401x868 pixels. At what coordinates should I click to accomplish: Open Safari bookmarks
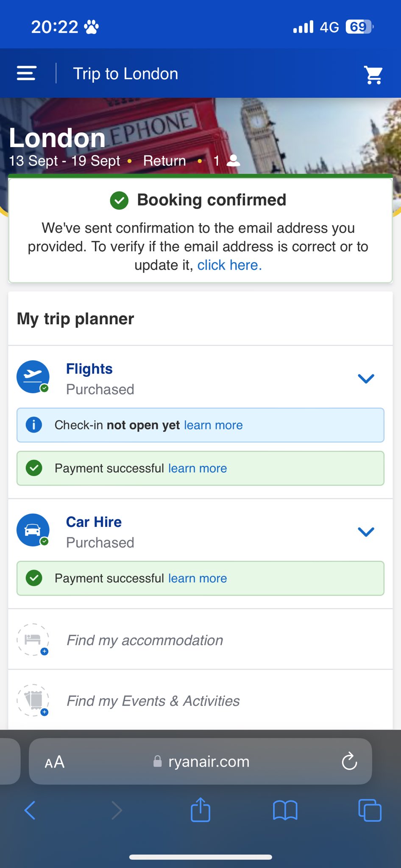pyautogui.click(x=285, y=810)
